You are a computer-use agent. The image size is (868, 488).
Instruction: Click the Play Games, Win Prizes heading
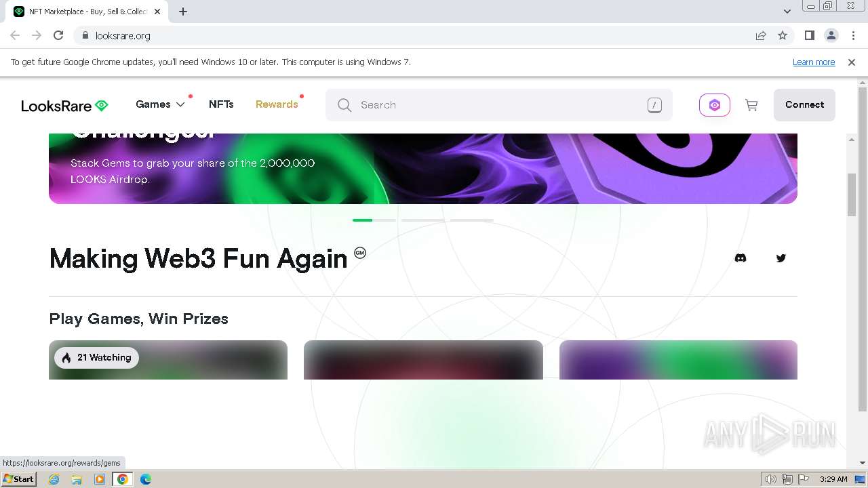click(x=138, y=319)
